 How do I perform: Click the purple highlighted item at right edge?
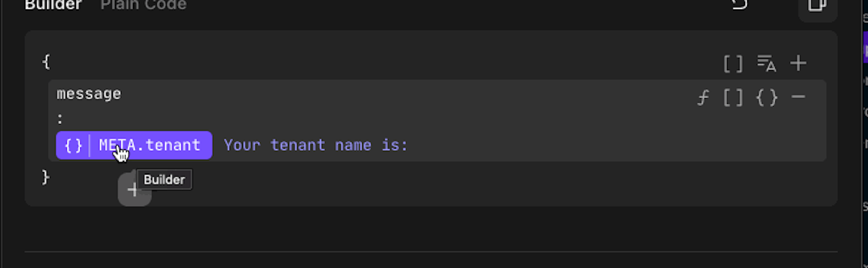(x=865, y=51)
